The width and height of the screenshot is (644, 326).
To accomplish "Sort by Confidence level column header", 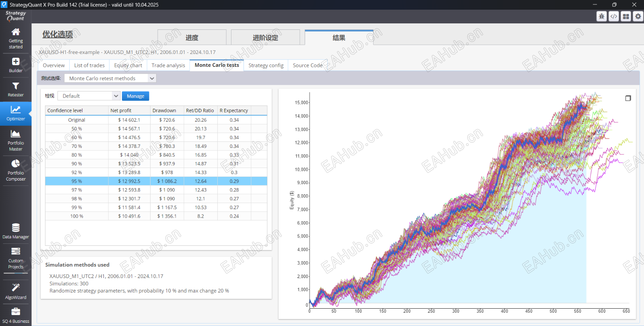I will point(77,110).
